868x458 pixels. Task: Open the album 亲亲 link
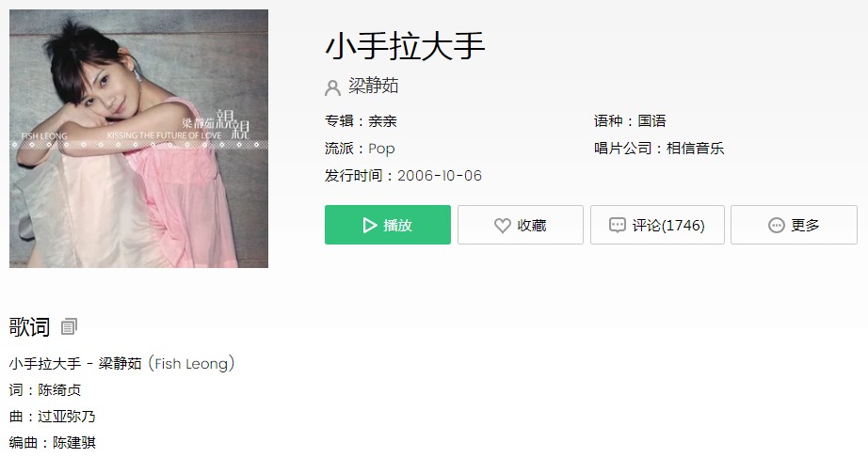click(382, 121)
